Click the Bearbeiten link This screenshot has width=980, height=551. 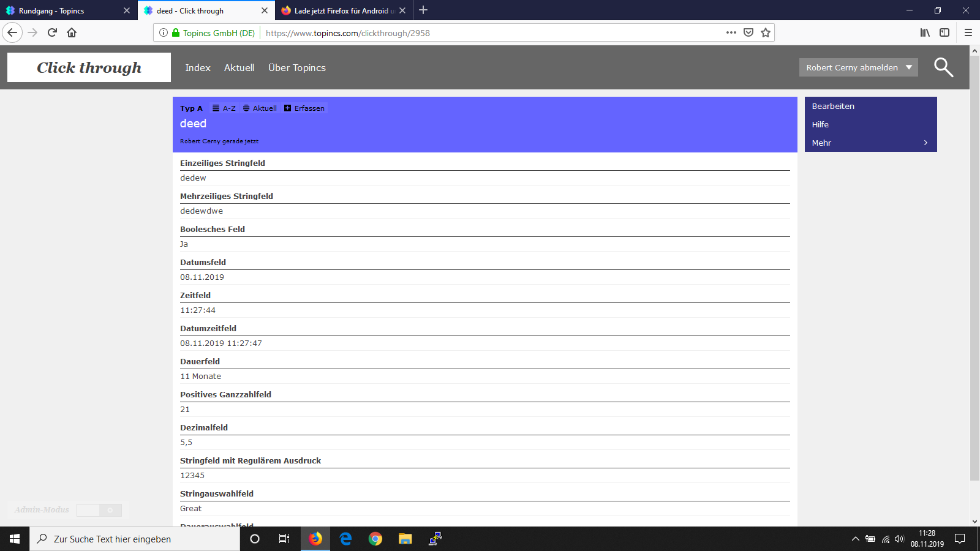pos(833,106)
